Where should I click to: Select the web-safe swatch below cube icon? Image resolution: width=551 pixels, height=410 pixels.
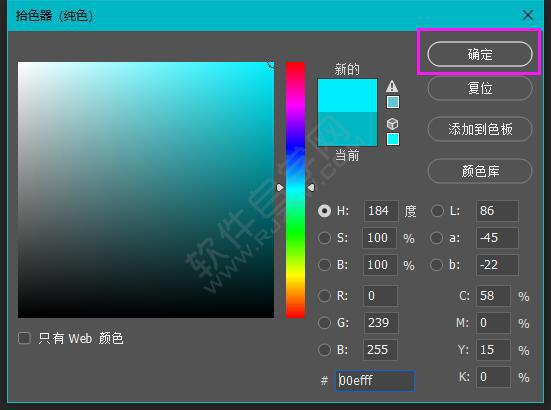(x=393, y=139)
